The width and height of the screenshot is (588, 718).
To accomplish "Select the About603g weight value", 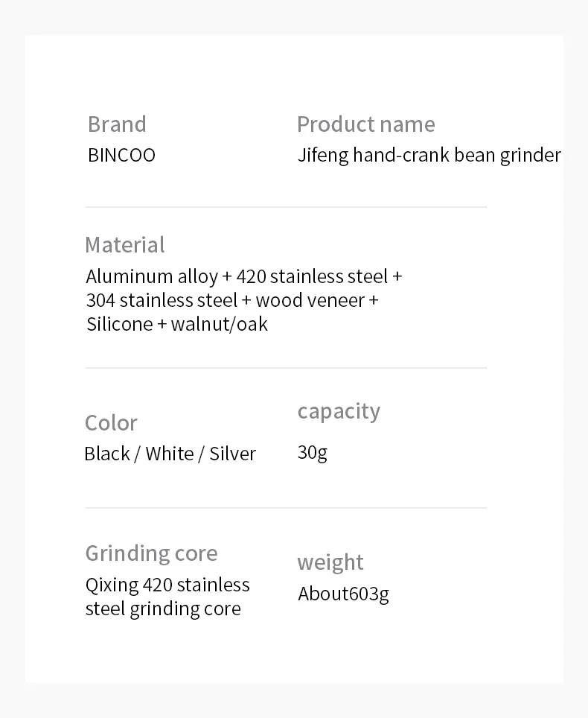I will click(344, 594).
